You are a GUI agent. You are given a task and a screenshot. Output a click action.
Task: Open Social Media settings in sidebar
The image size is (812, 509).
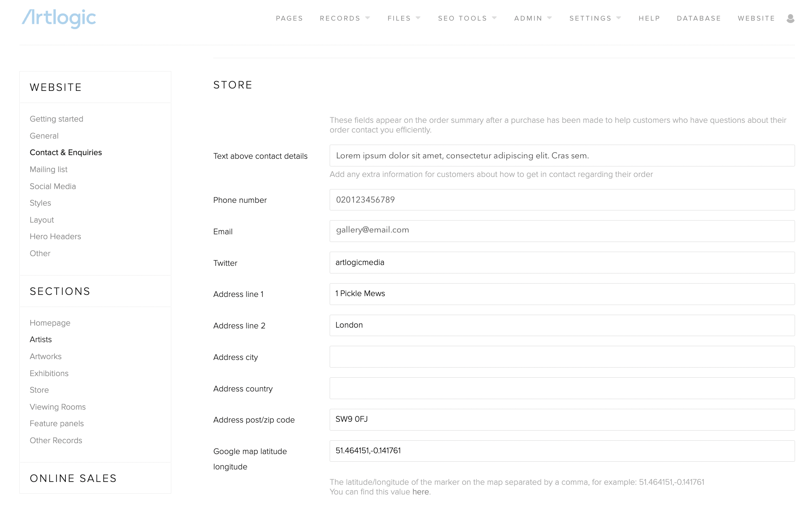pos(53,186)
